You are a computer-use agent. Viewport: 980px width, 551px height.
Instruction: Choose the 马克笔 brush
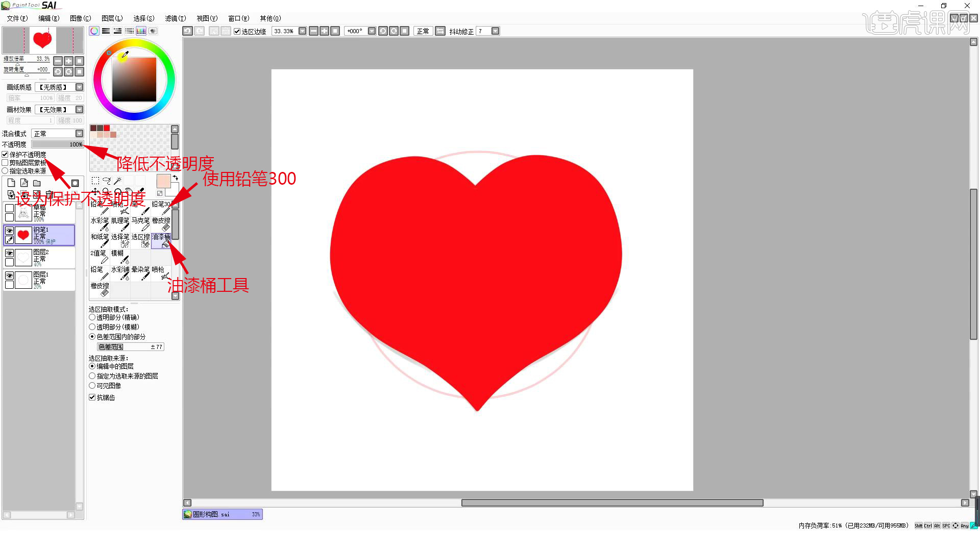coord(140,224)
